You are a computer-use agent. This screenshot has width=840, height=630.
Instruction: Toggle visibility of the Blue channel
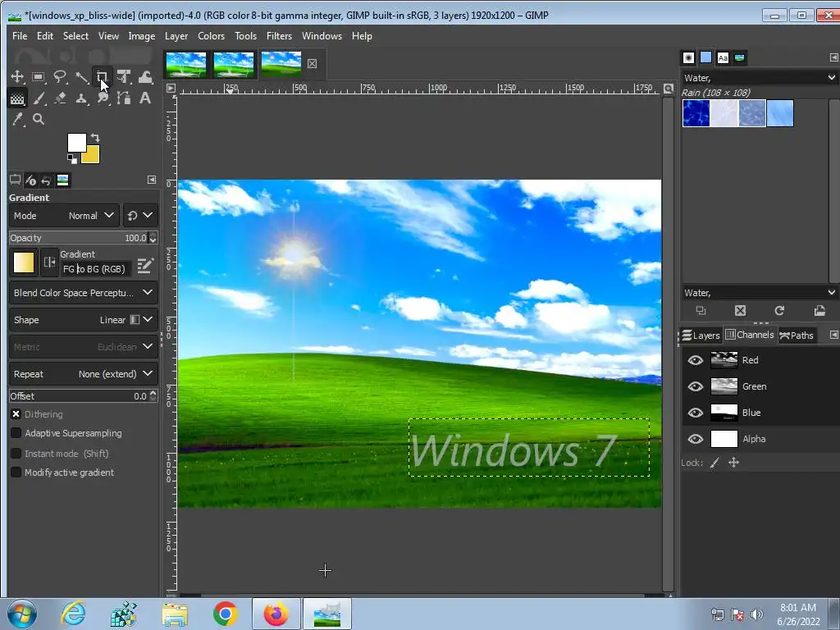pyautogui.click(x=696, y=413)
